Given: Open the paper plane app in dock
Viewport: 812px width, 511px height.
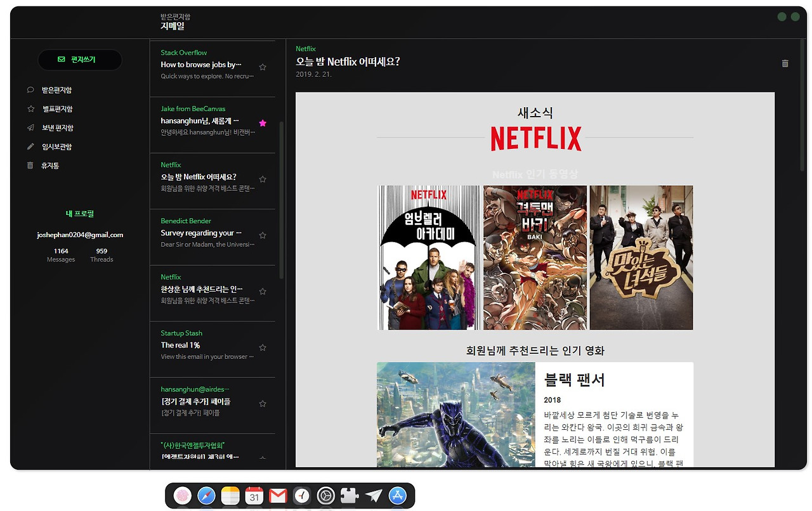Looking at the screenshot, I should (374, 496).
